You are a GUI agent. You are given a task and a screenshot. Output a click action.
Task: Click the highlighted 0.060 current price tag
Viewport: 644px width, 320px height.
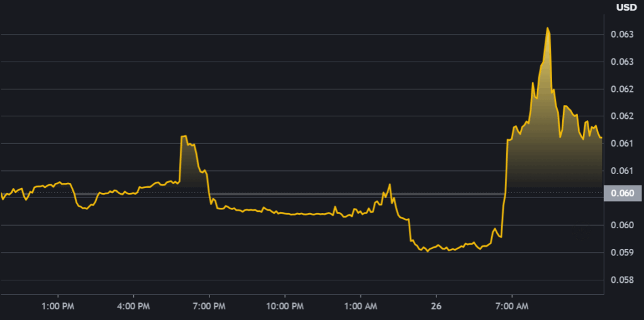622,193
